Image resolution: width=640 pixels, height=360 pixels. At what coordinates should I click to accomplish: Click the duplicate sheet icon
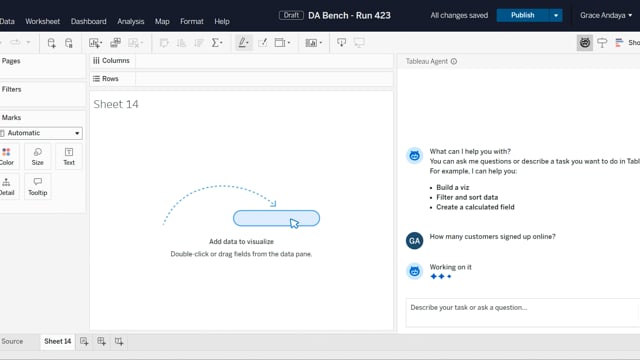pyautogui.click(x=116, y=42)
